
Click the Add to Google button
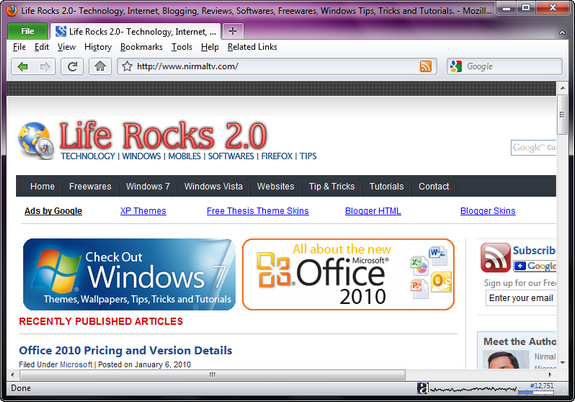pos(535,266)
